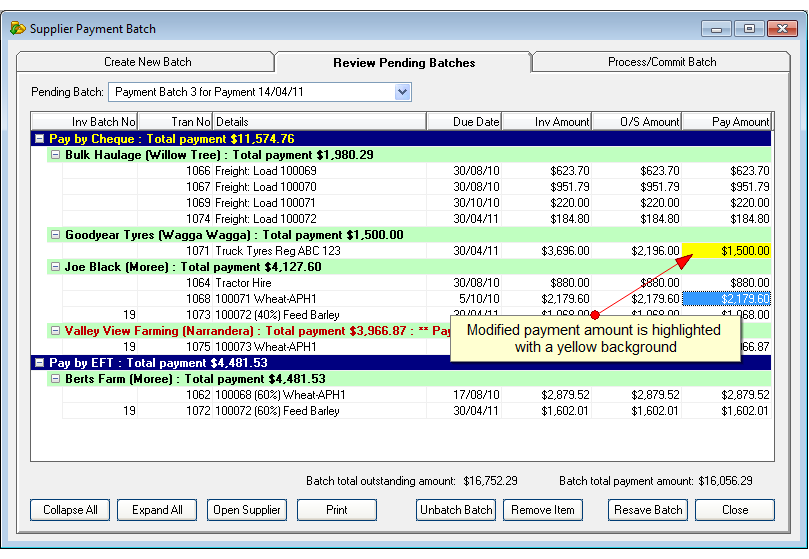This screenshot has width=809, height=559.
Task: Click the Expand All button
Action: click(157, 510)
